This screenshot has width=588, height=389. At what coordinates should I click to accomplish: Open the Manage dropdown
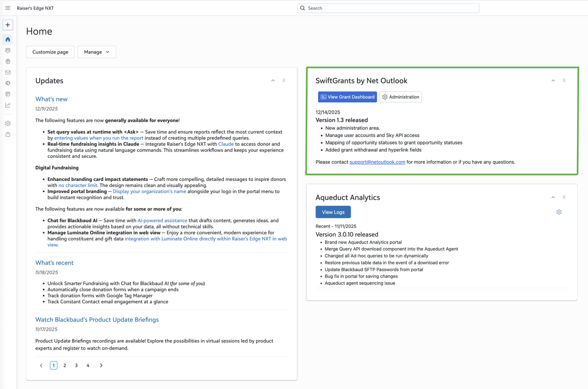point(97,52)
